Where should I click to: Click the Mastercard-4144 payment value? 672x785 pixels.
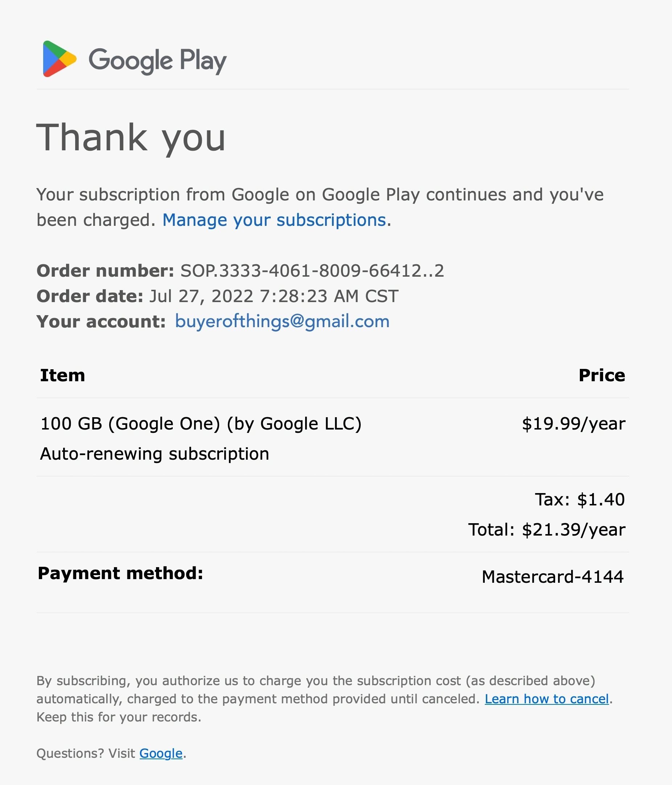tap(552, 577)
